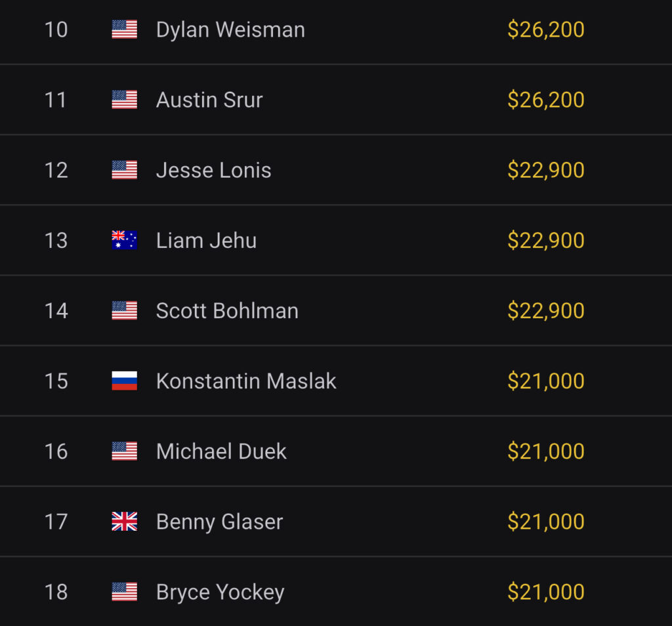672x626 pixels.
Task: Click rank number 13
Action: 56,240
